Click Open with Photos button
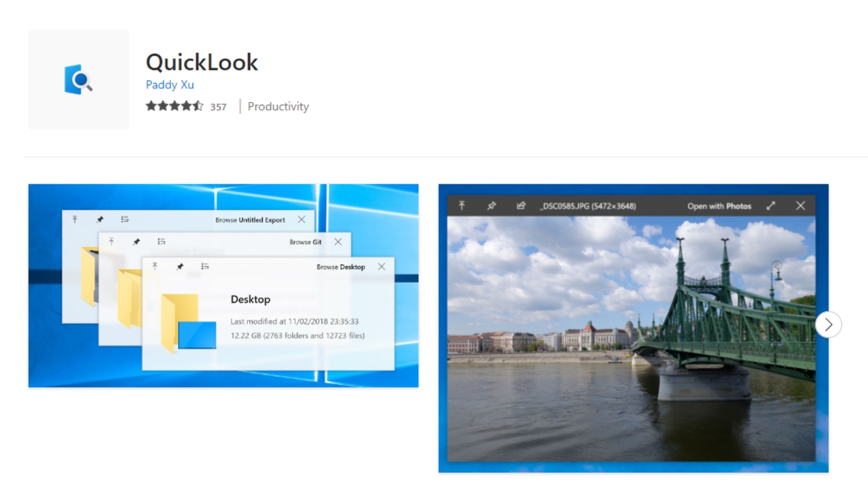 (719, 206)
